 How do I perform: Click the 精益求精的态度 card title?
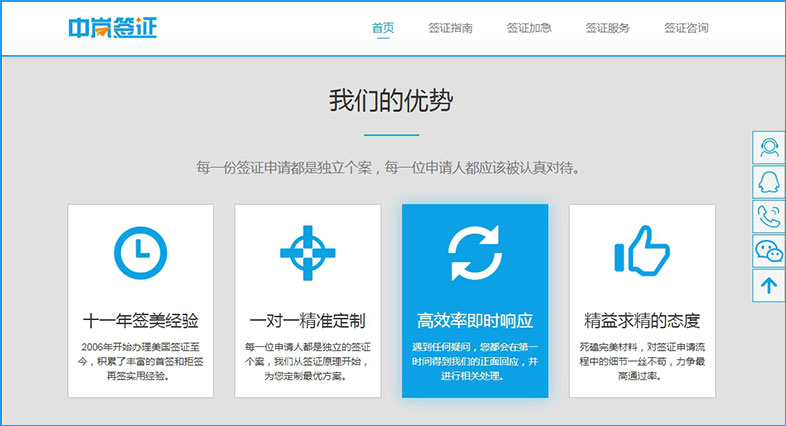click(642, 321)
